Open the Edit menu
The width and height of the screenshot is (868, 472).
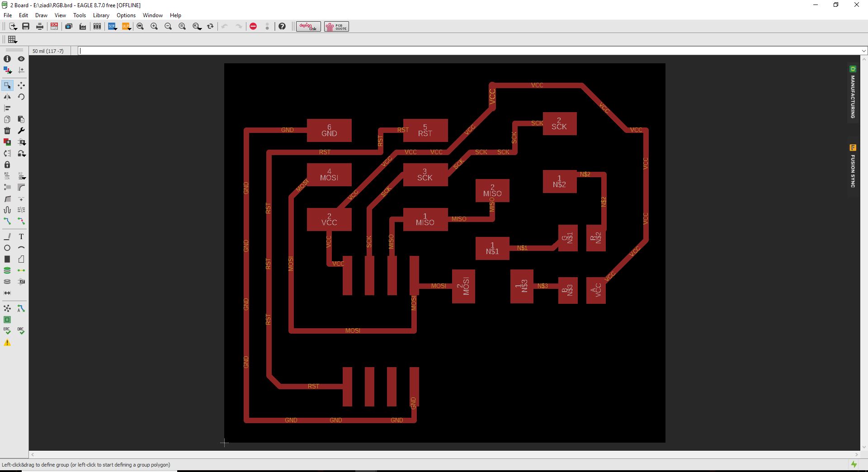24,15
